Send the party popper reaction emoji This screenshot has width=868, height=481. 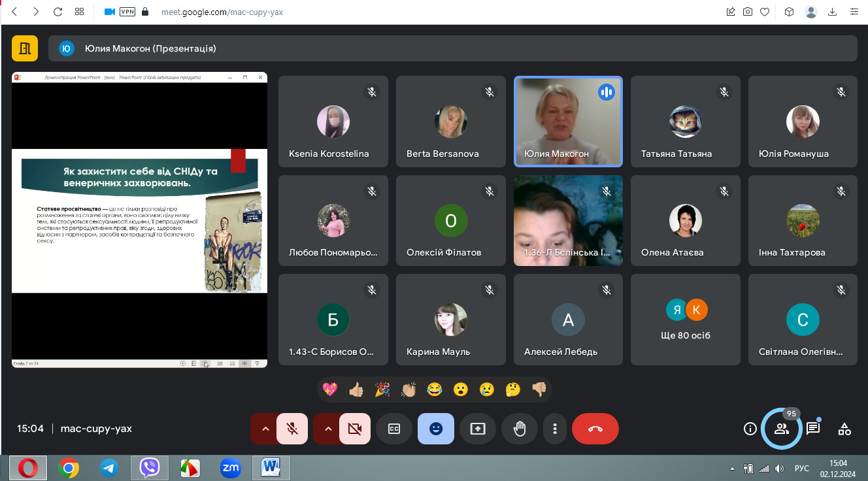click(382, 390)
